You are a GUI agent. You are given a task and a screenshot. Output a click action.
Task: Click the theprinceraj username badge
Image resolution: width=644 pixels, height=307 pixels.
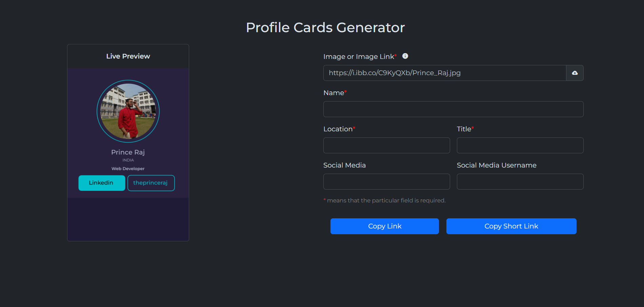tap(151, 183)
